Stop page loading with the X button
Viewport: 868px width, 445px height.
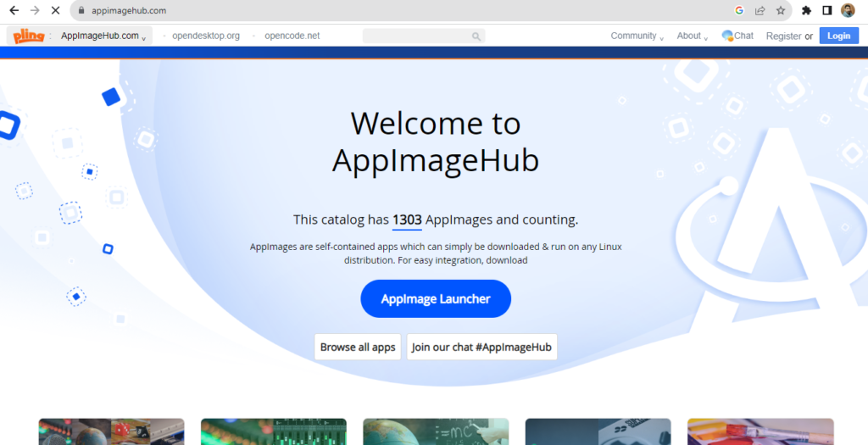(x=55, y=11)
